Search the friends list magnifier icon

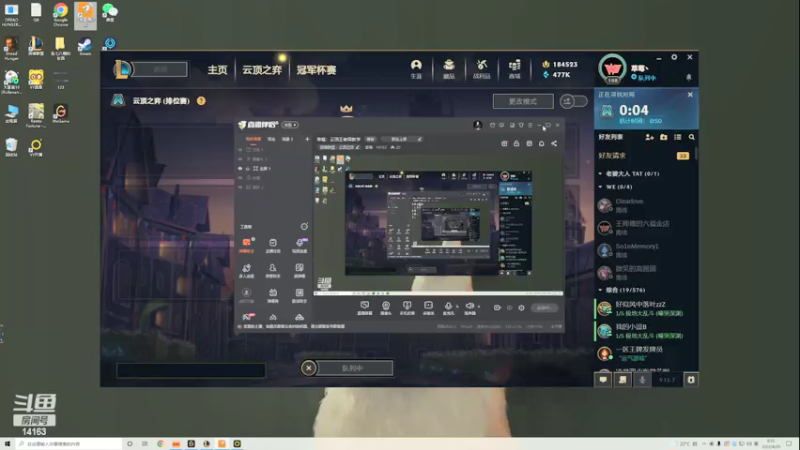click(x=691, y=137)
